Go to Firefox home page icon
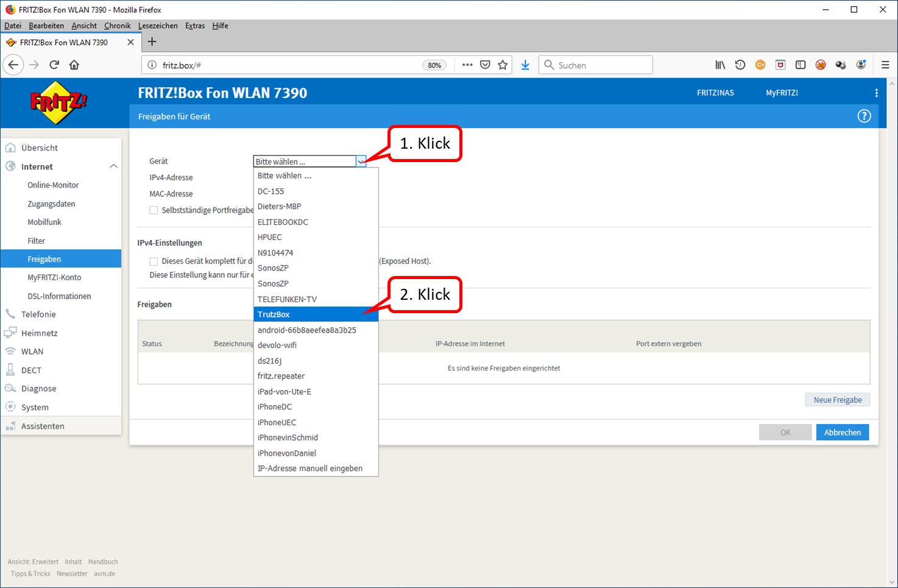 (x=74, y=65)
